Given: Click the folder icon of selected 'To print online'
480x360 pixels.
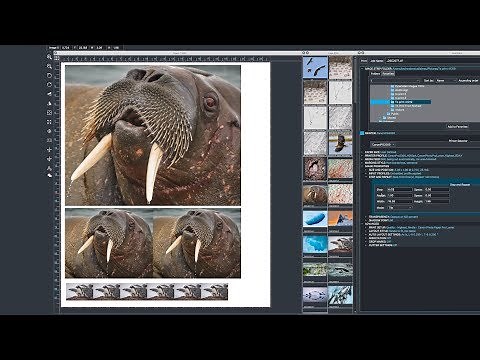Looking at the screenshot, I should [393, 102].
